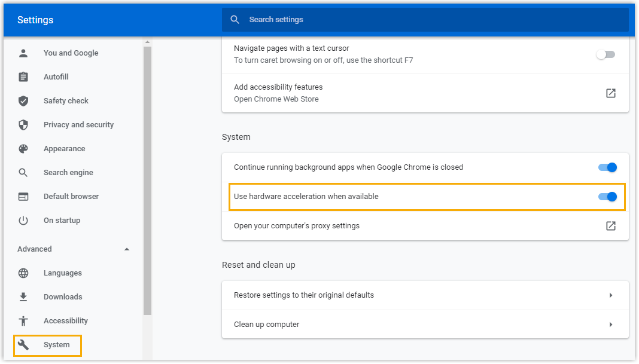
Task: Click Open your computer's proxy settings
Action: click(x=425, y=226)
